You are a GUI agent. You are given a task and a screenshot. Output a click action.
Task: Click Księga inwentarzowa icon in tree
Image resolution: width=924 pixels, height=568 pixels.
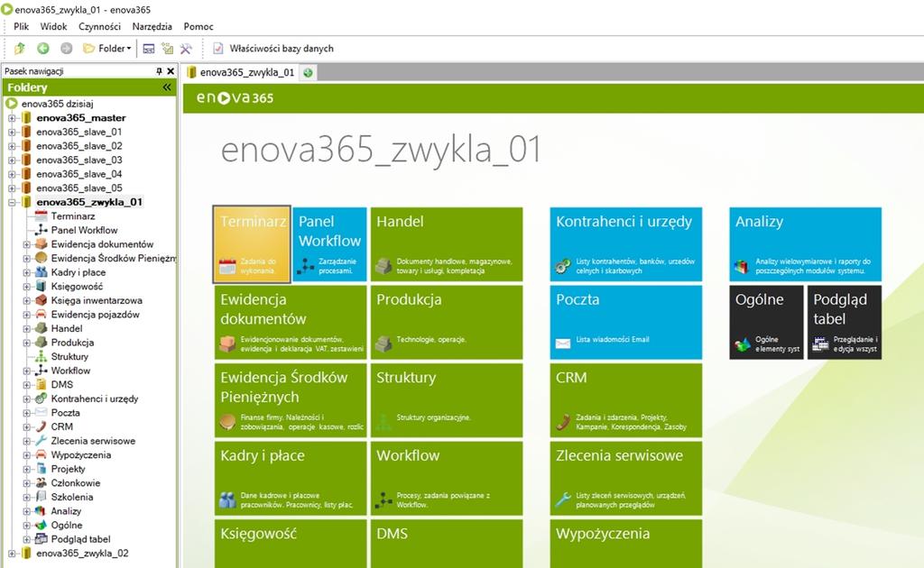tap(41, 300)
